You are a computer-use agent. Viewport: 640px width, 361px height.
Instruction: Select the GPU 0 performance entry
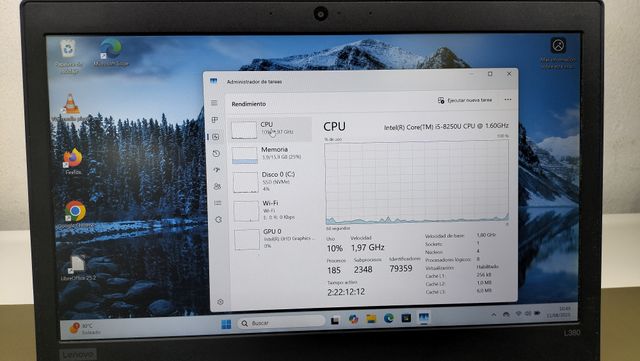(x=274, y=238)
